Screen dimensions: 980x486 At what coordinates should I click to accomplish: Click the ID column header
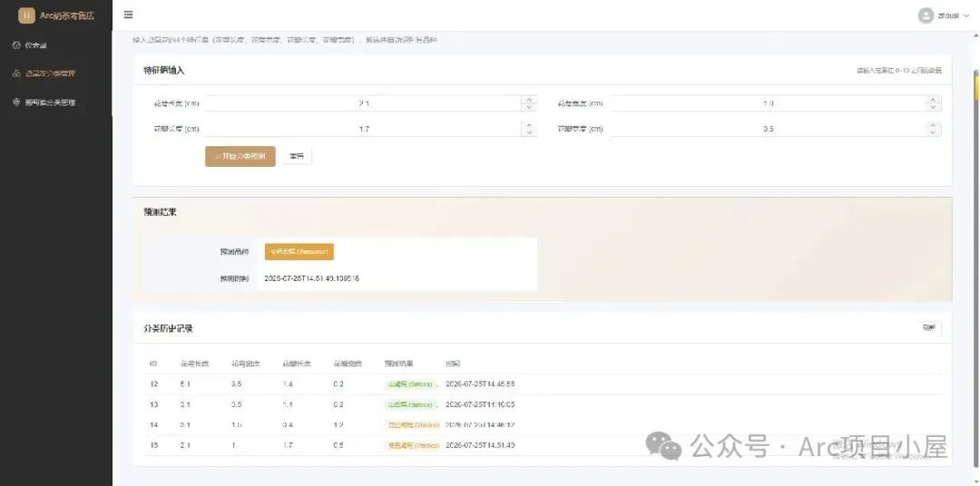point(153,364)
